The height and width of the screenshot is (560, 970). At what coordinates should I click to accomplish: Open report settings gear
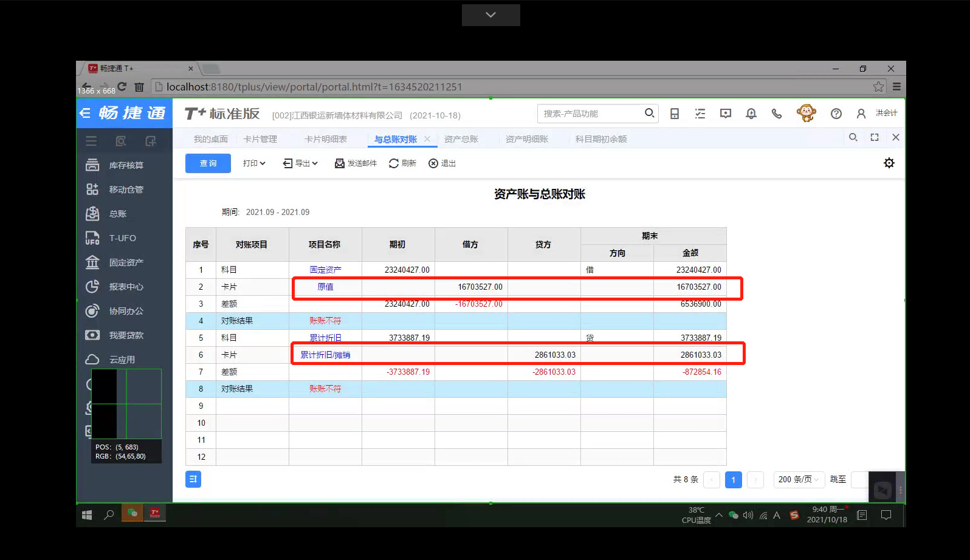pos(889,163)
